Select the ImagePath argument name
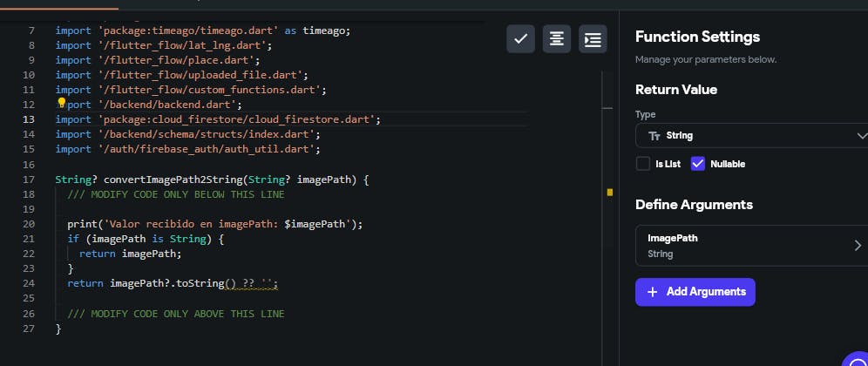This screenshot has width=868, height=366. pos(673,238)
